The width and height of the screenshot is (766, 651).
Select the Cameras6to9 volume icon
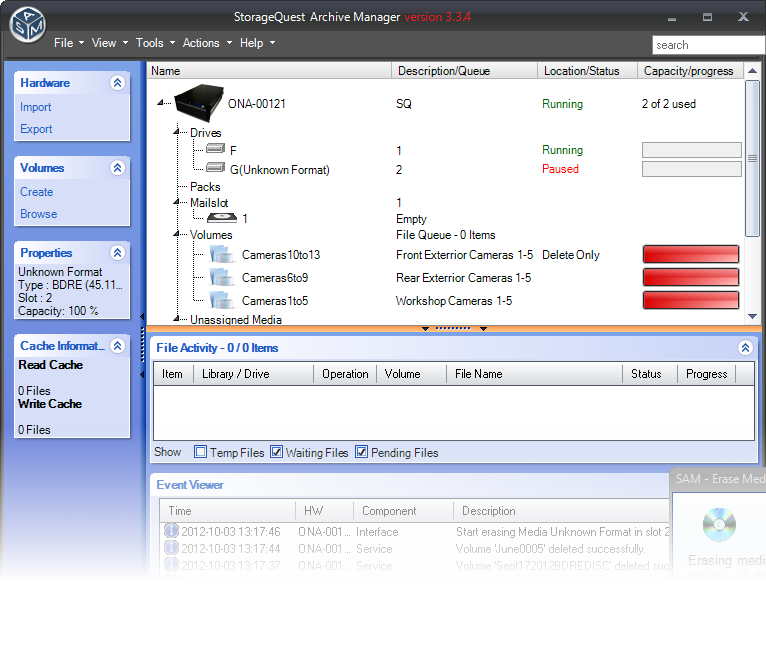pyautogui.click(x=222, y=277)
